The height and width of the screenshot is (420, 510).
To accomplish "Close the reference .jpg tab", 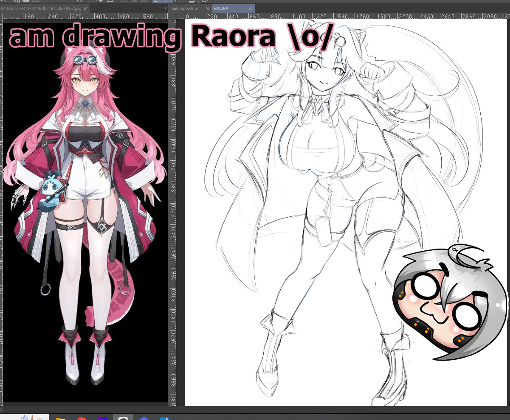I will click(85, 8).
